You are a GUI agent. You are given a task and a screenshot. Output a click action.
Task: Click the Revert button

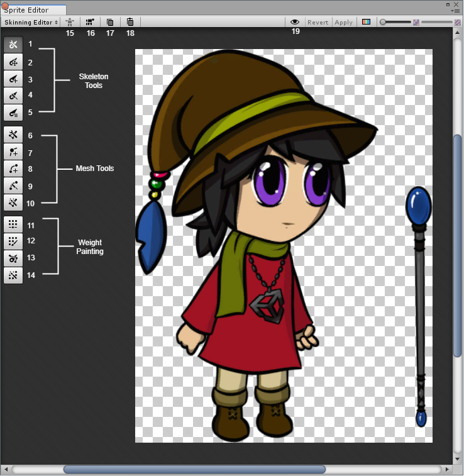pyautogui.click(x=318, y=22)
